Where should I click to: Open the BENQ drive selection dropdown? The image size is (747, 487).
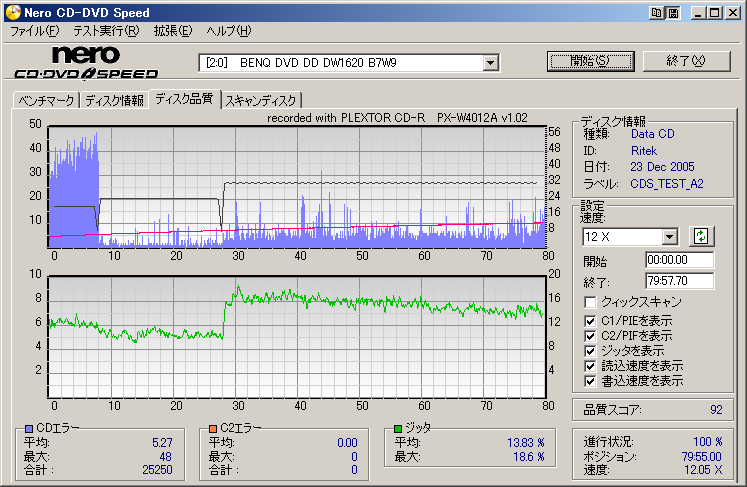[490, 63]
